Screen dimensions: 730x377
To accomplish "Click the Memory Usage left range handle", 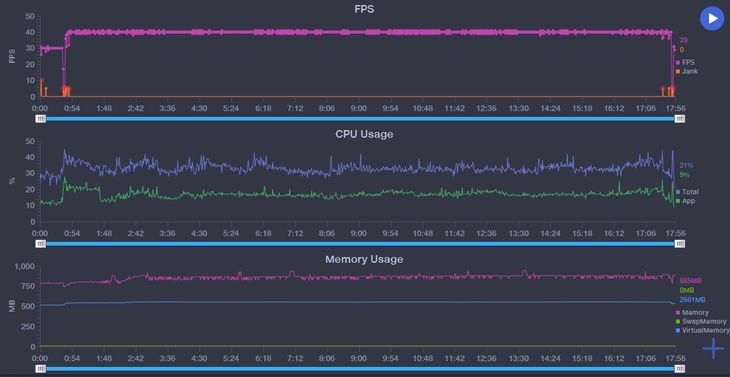I will click(41, 369).
